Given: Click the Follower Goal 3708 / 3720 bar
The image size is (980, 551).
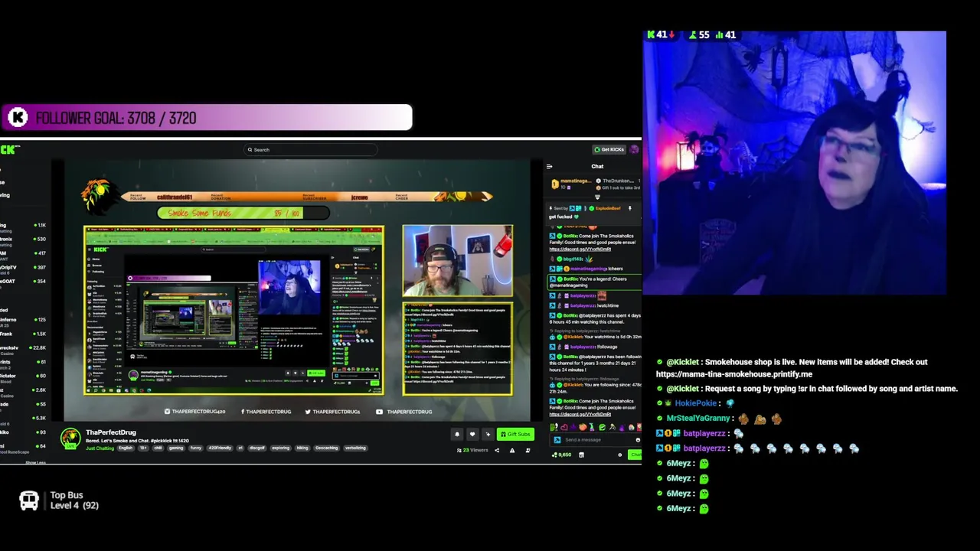Looking at the screenshot, I should pos(207,117).
